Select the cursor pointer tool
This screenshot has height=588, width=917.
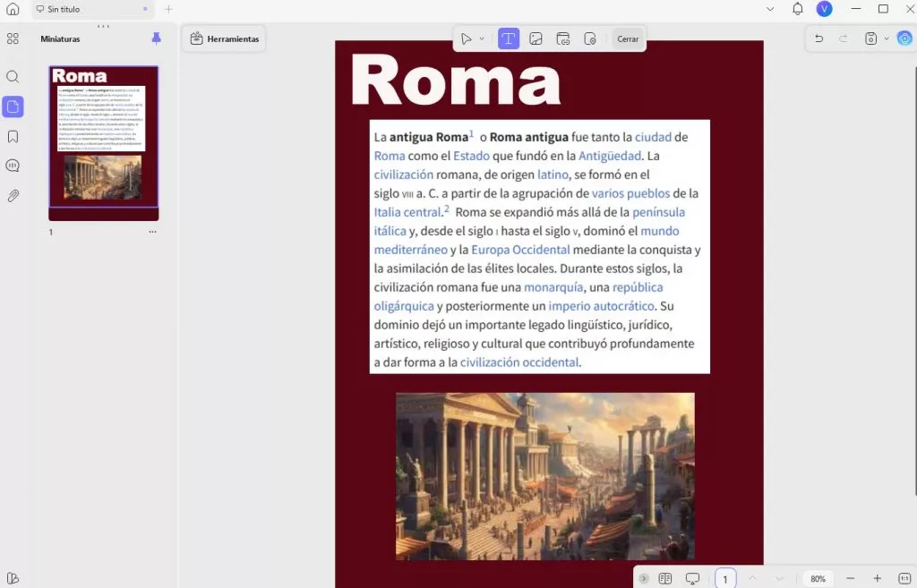[466, 38]
